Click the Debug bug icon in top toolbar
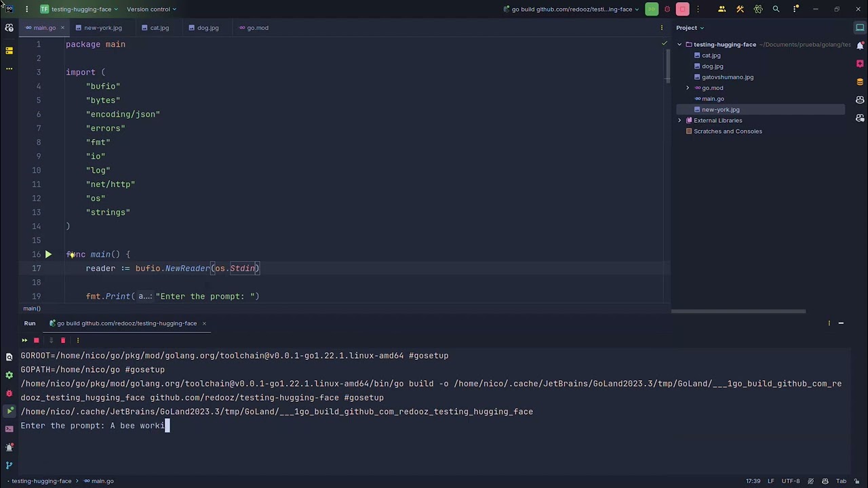 [x=667, y=9]
